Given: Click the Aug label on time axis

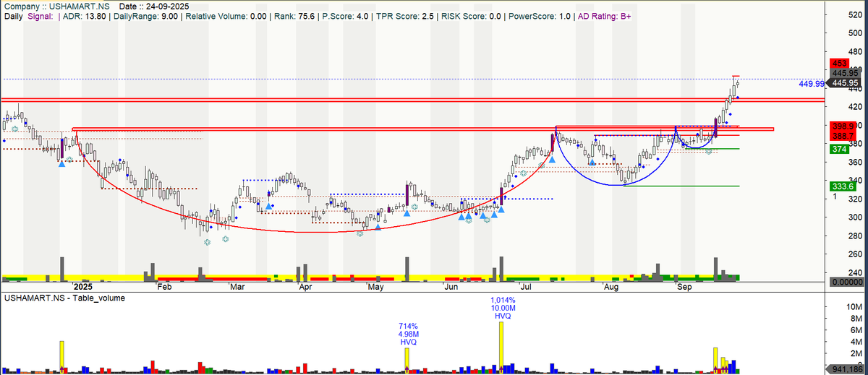Looking at the screenshot, I should click(x=612, y=287).
